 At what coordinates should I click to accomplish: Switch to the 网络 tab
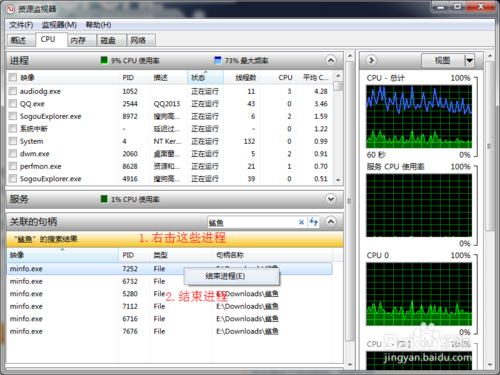click(x=141, y=40)
